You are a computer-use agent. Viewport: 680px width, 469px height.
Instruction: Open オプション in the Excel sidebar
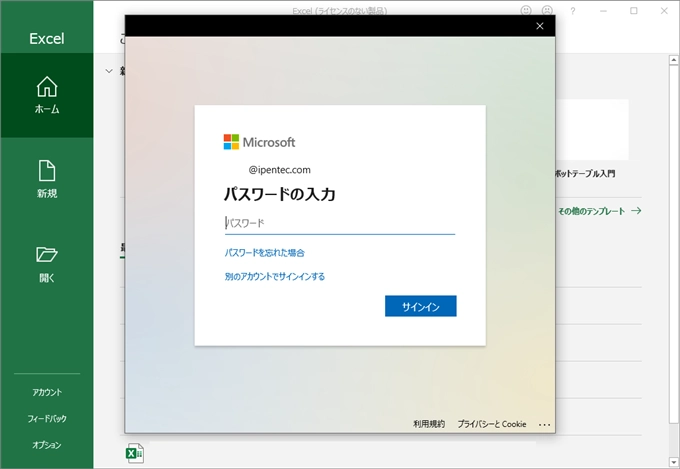(47, 445)
